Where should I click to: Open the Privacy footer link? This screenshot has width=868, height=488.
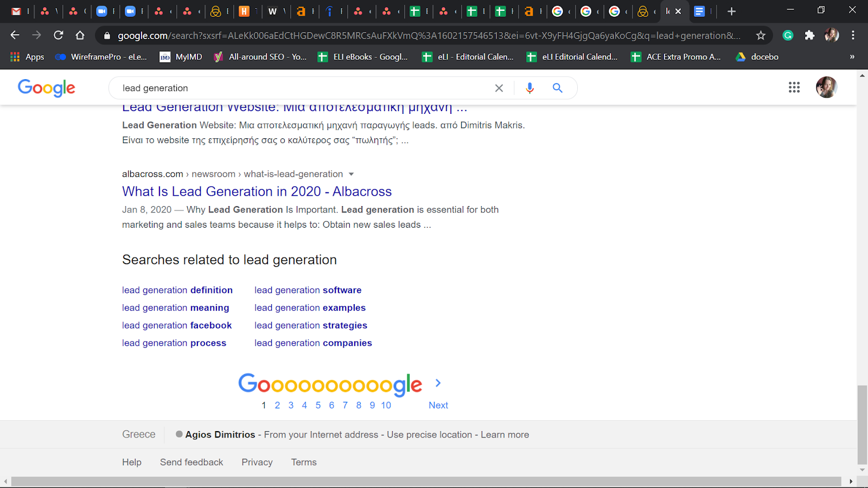pos(257,463)
